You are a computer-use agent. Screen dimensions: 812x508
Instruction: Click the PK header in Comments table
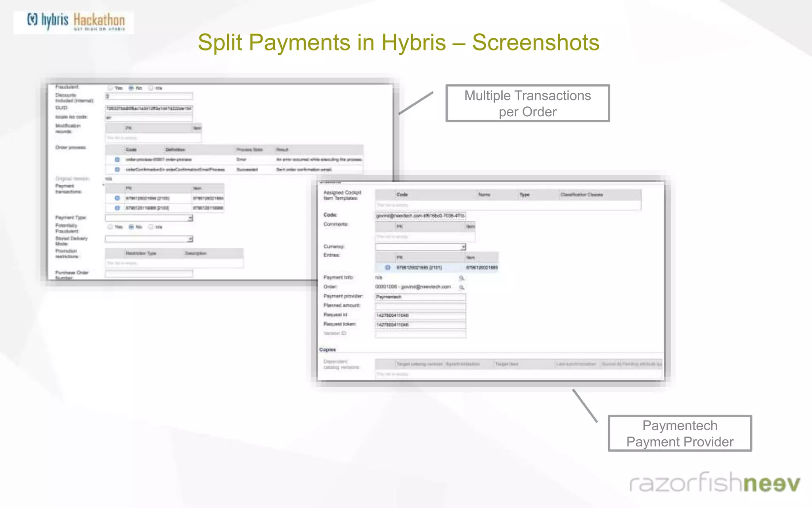(400, 226)
